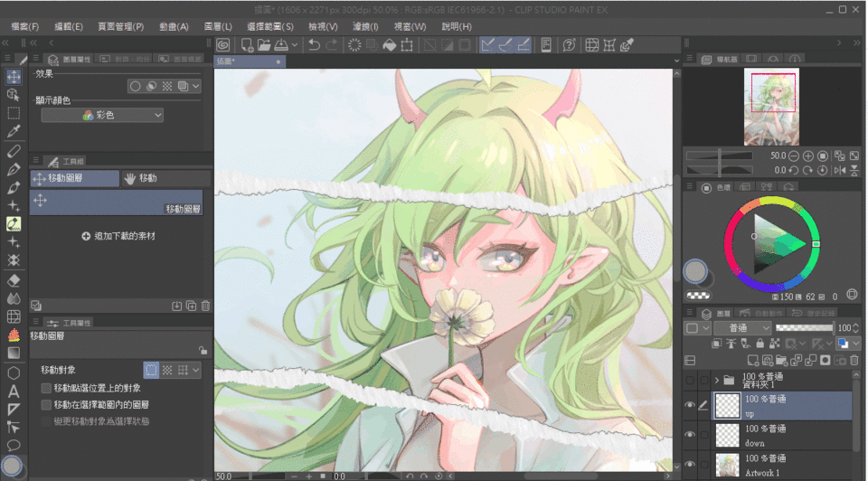Click the Clear (delete) sparkle icon

[354, 45]
